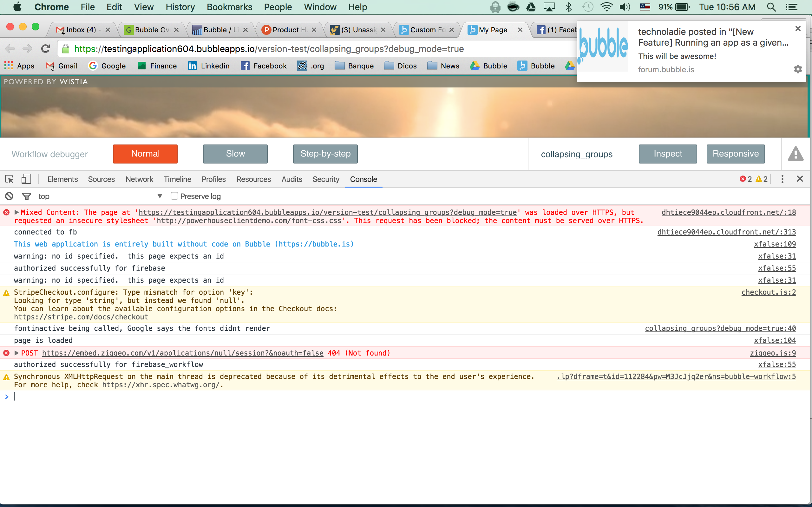
Task: Switch debugger to Step-by-step mode
Action: pyautogui.click(x=325, y=154)
